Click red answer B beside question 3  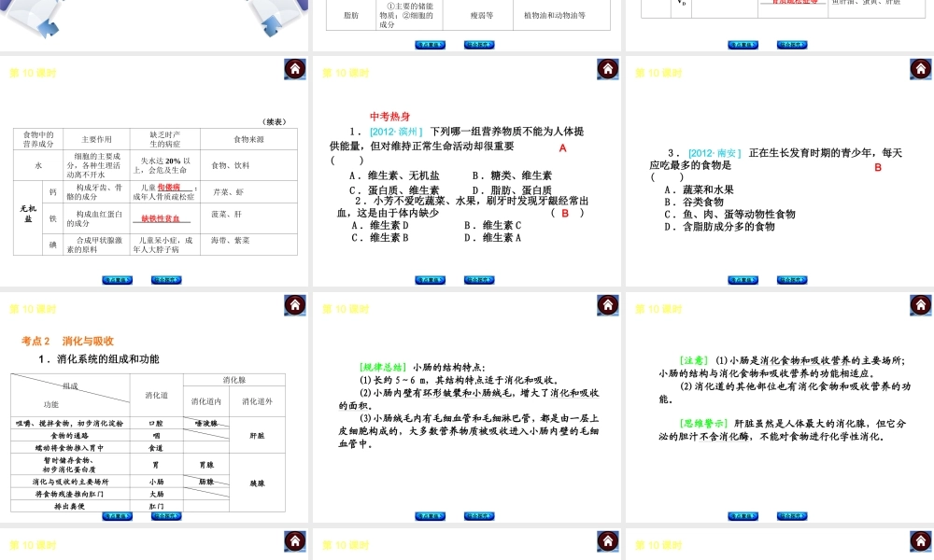(x=877, y=168)
